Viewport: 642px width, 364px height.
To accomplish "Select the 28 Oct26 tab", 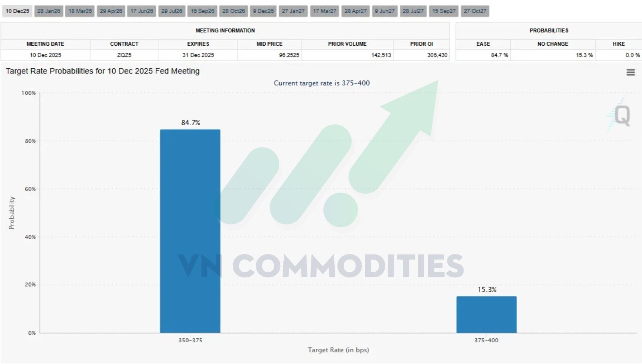I will click(x=234, y=11).
